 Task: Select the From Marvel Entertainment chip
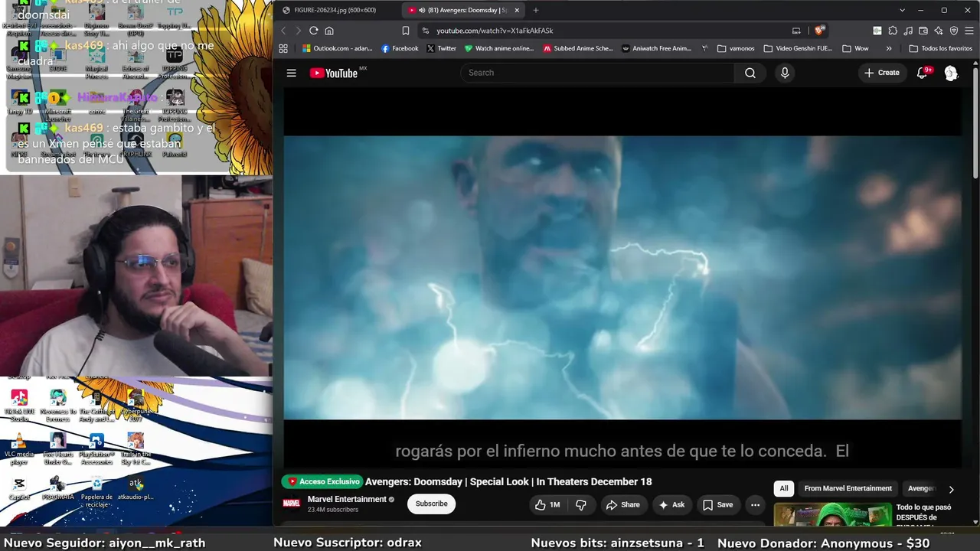(x=848, y=488)
